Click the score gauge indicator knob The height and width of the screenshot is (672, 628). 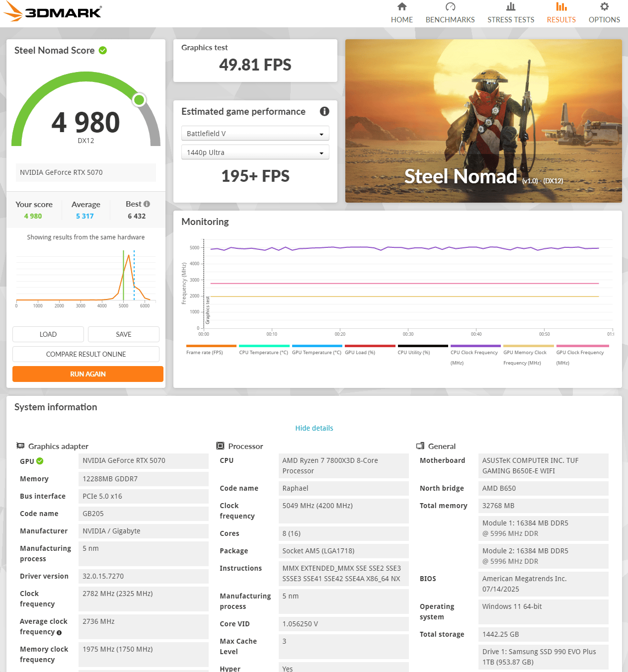click(139, 100)
